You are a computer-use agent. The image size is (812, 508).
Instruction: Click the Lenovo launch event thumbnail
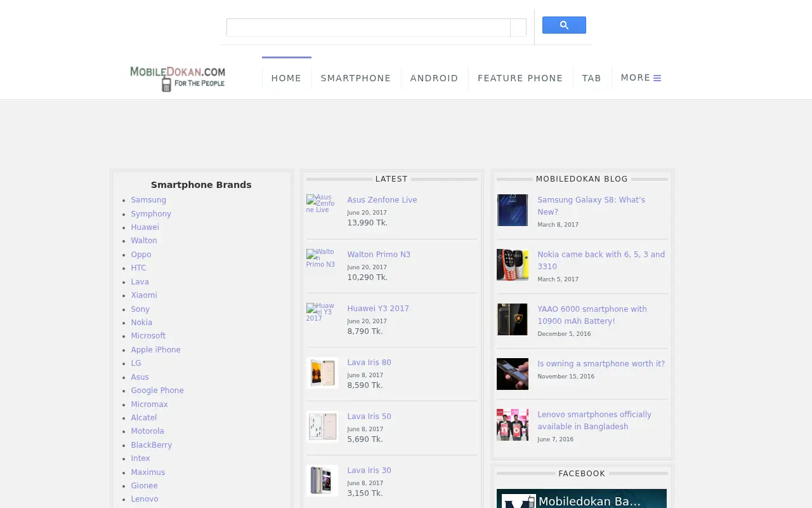point(513,425)
